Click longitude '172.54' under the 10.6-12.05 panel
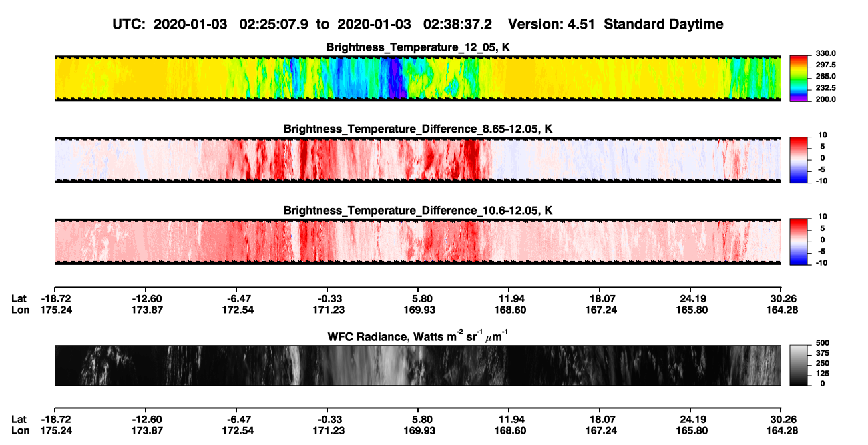Screen dimensions: 868x445 pyautogui.click(x=239, y=310)
